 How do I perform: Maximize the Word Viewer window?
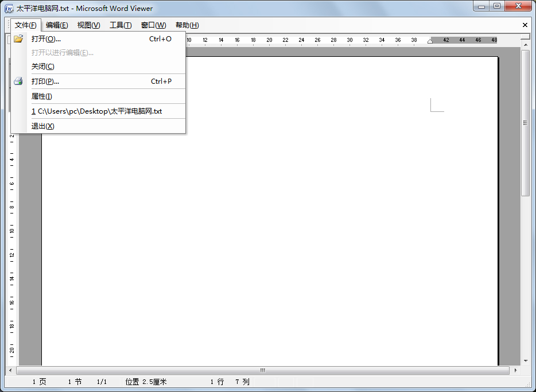pyautogui.click(x=497, y=6)
